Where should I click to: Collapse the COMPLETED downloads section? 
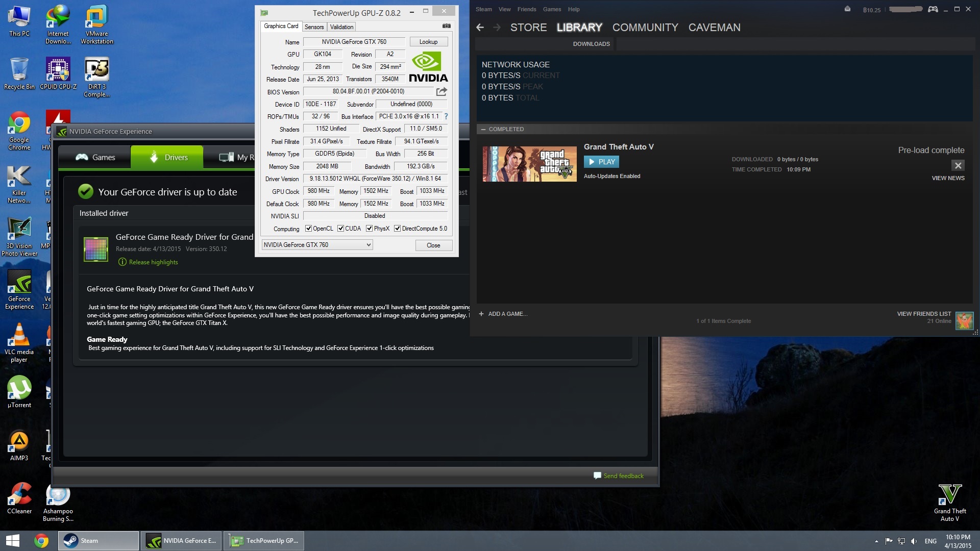[x=483, y=129]
